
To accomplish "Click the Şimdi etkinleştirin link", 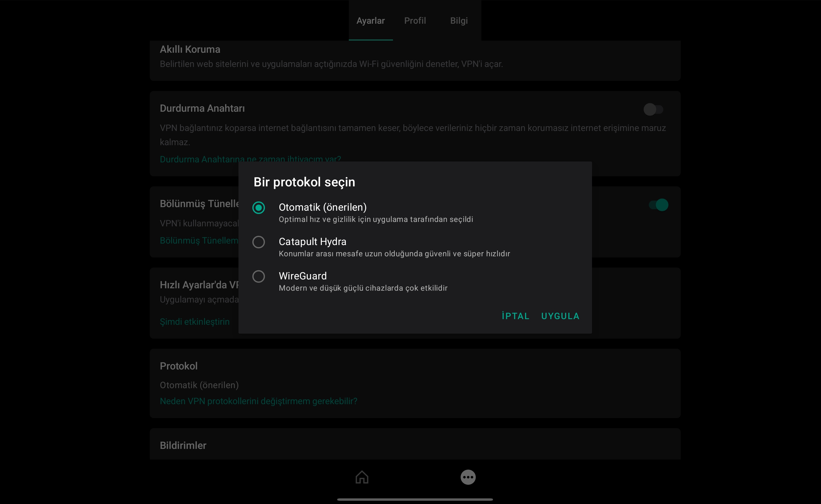I will [195, 322].
